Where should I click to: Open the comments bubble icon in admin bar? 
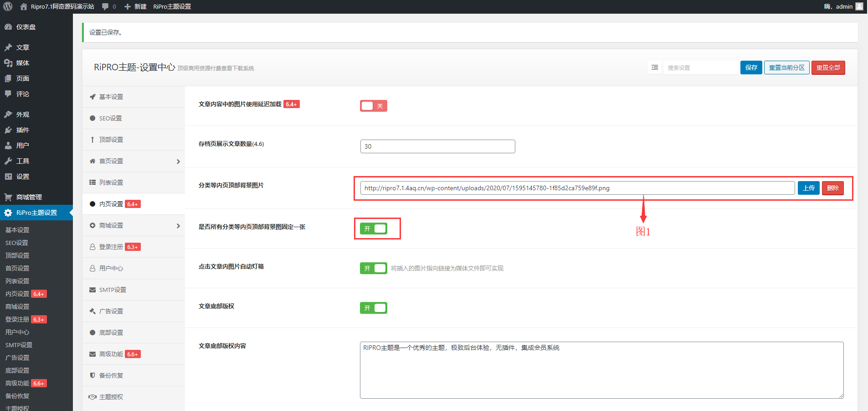point(105,6)
